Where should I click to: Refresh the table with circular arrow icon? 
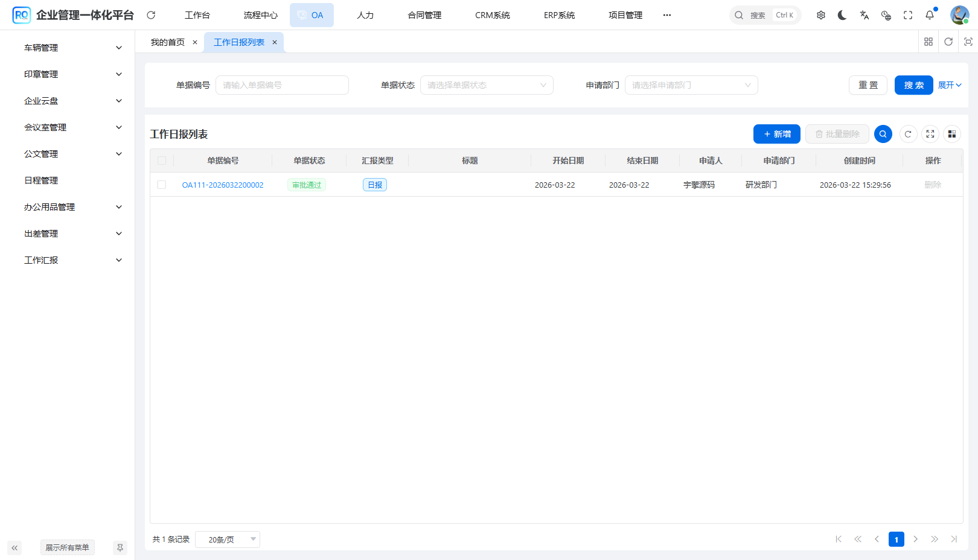click(908, 134)
